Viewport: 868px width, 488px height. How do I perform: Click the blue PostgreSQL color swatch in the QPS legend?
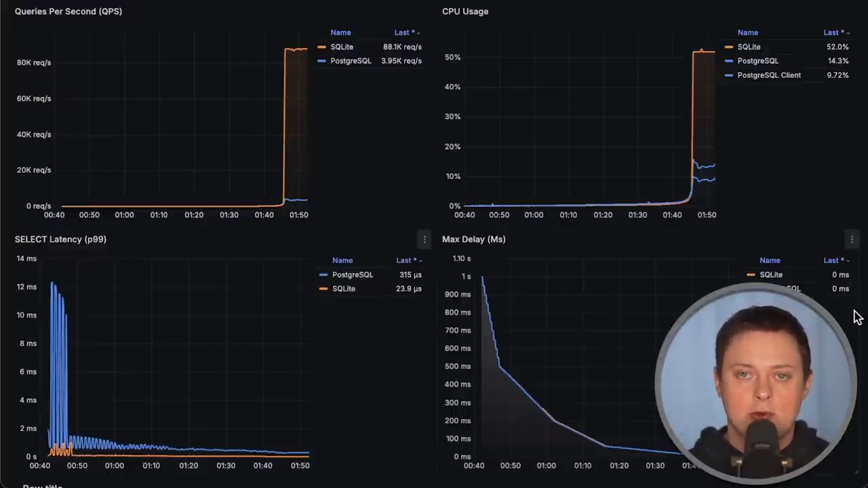click(322, 61)
